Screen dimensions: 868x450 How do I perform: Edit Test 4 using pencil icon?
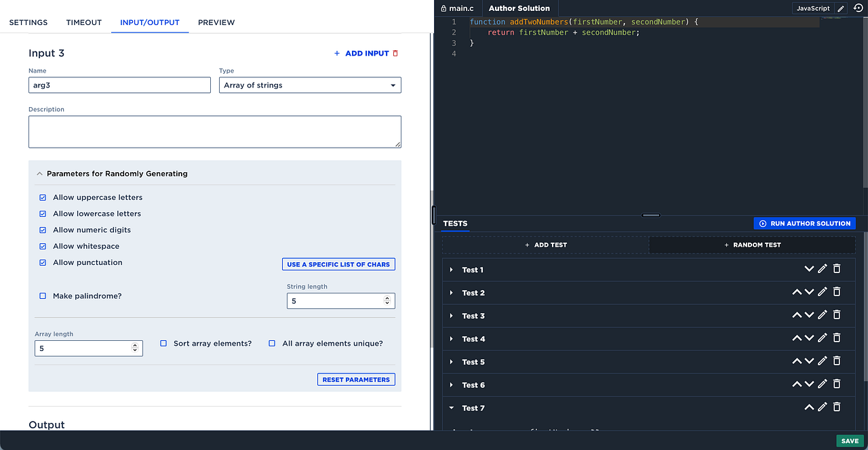(823, 338)
